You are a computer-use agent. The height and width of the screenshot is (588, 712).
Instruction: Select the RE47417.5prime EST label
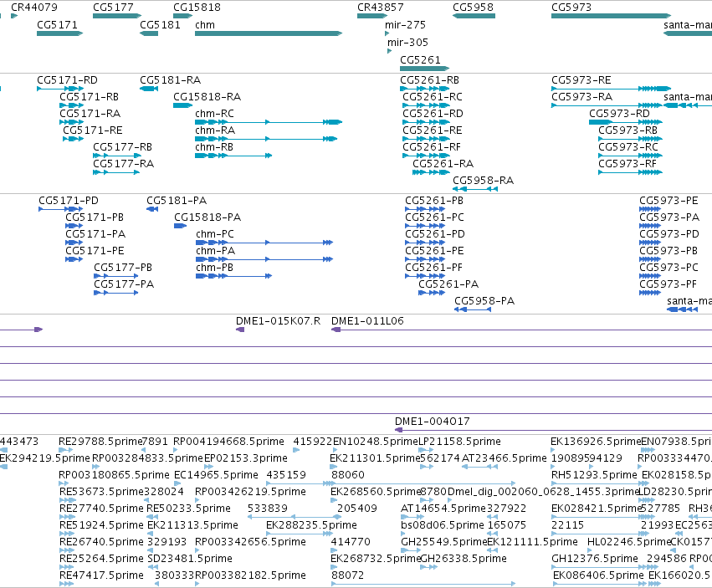(x=101, y=575)
